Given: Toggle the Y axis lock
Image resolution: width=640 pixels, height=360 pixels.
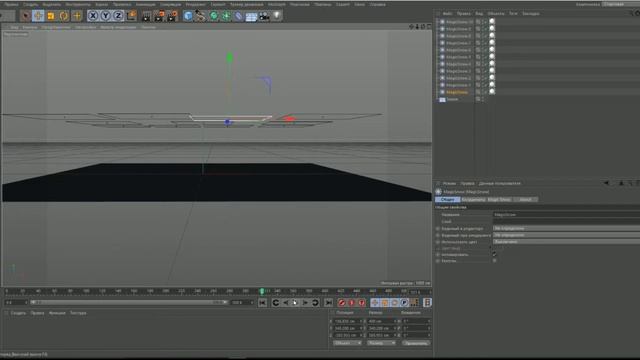Looking at the screenshot, I should point(105,16).
